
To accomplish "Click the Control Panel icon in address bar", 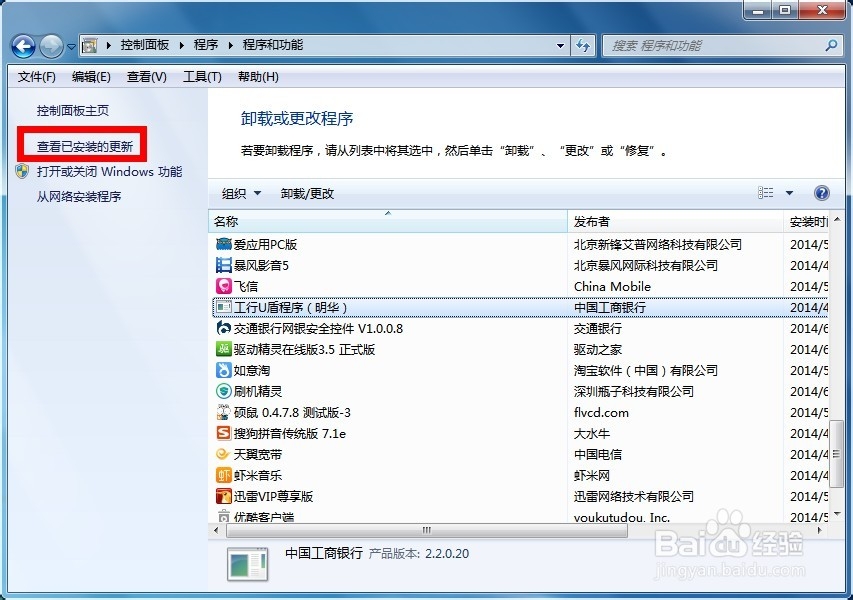I will [90, 45].
